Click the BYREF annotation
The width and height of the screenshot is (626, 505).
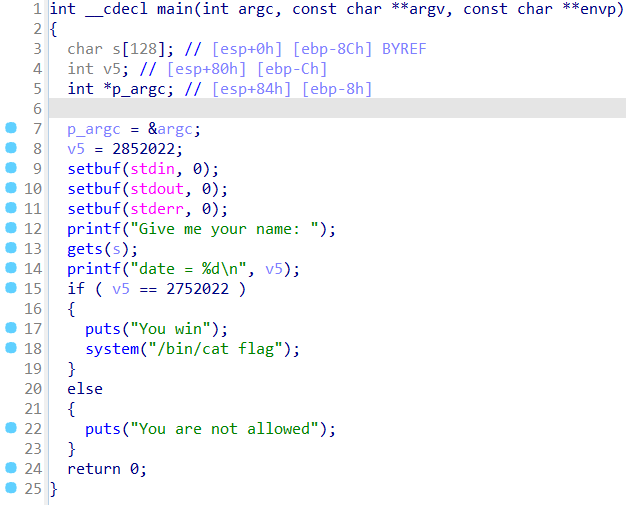coord(404,50)
